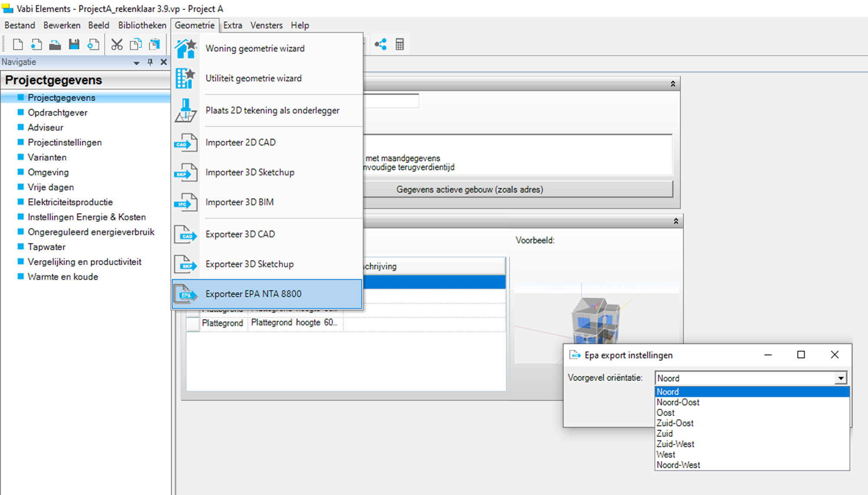Open the Extra menu
The image size is (868, 495).
pyautogui.click(x=232, y=25)
